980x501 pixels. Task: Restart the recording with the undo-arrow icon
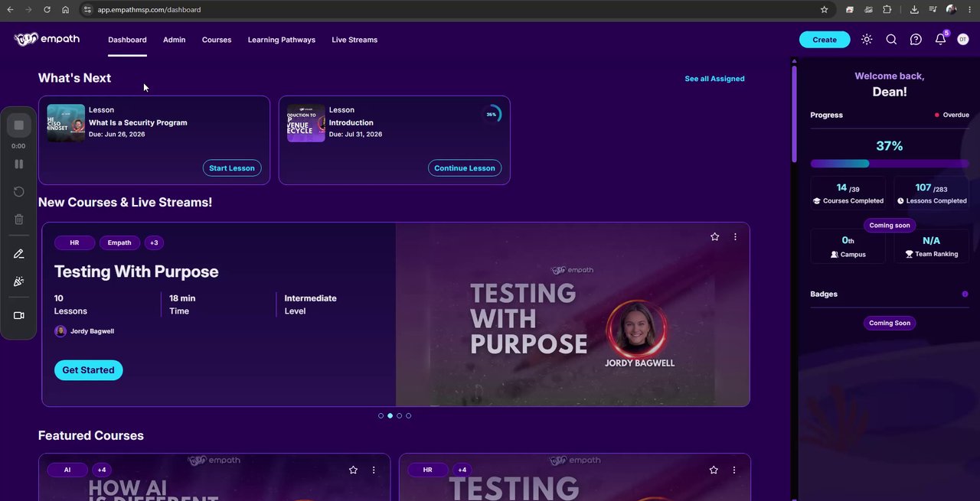19,192
